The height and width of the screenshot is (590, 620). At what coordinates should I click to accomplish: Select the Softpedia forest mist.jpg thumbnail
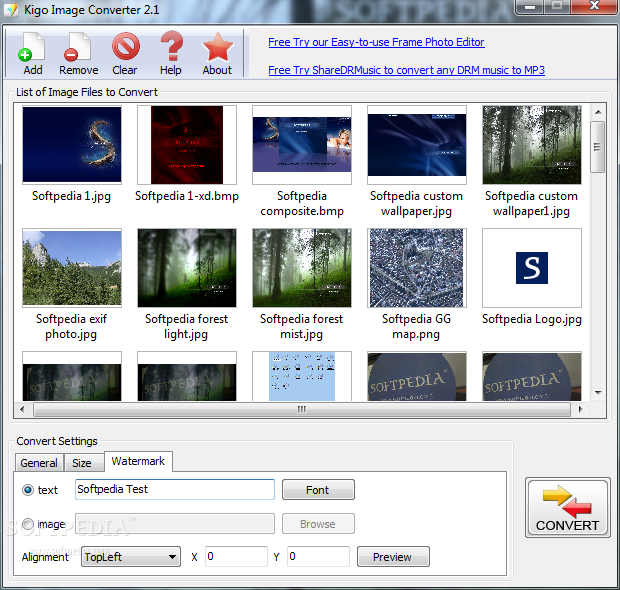pos(302,268)
